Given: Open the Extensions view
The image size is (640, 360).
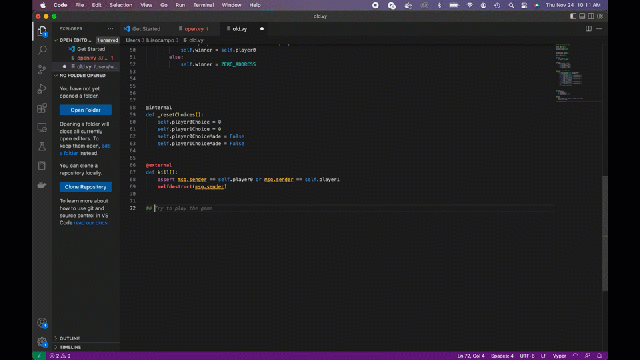Looking at the screenshot, I should coord(42,108).
